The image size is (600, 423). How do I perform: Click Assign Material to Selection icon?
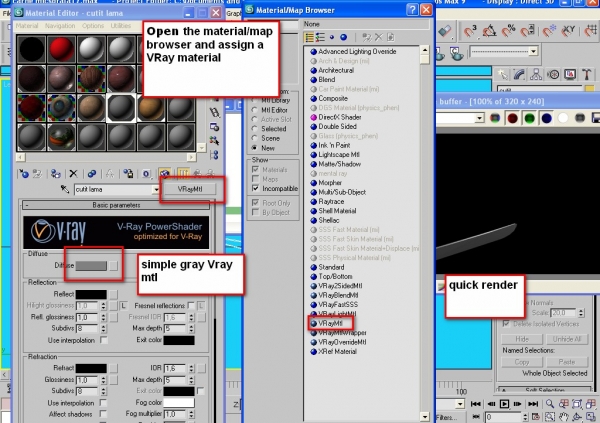[55, 174]
